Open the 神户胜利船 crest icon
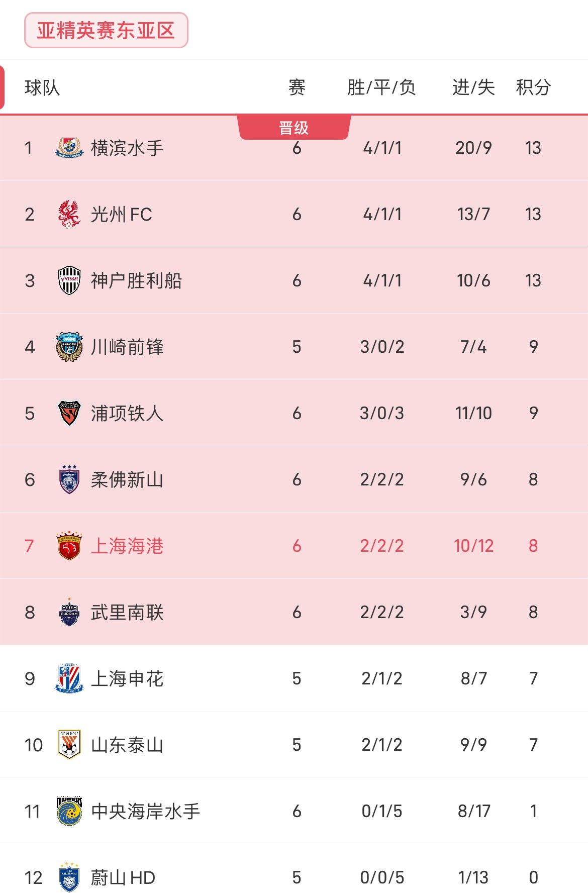Screen dimensions: 588x896 69,280
